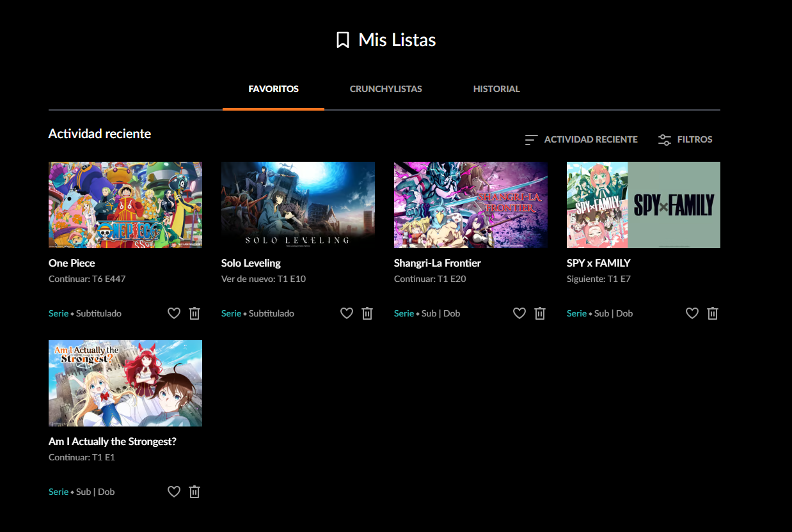
Task: Click the trash icon for Shangri-La Frontier
Action: pyautogui.click(x=540, y=313)
